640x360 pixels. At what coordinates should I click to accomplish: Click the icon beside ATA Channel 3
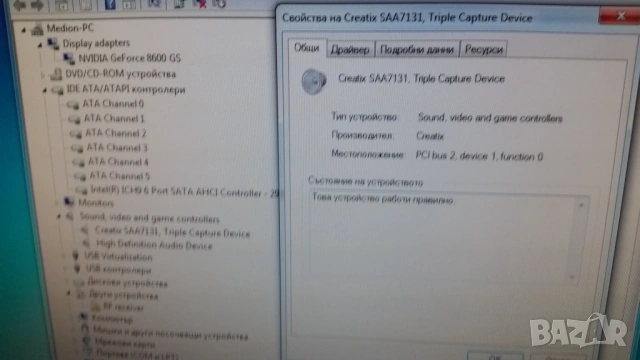point(77,148)
